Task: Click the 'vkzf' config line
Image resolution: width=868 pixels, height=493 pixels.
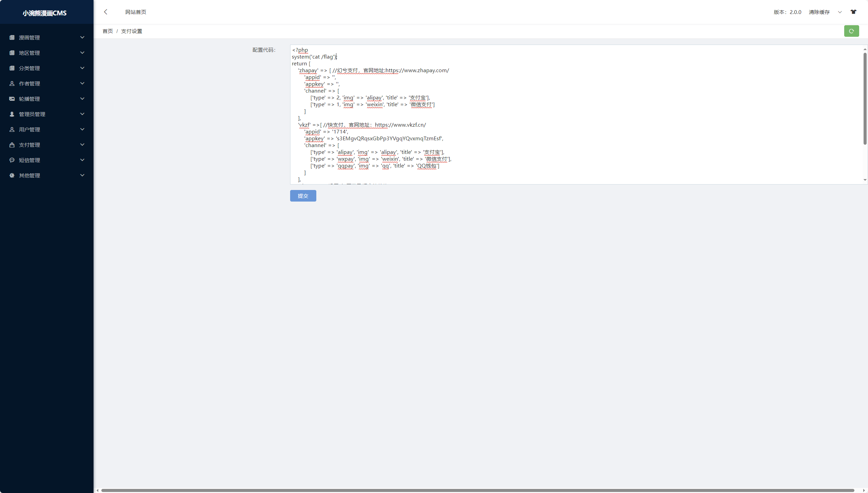Action: [362, 125]
